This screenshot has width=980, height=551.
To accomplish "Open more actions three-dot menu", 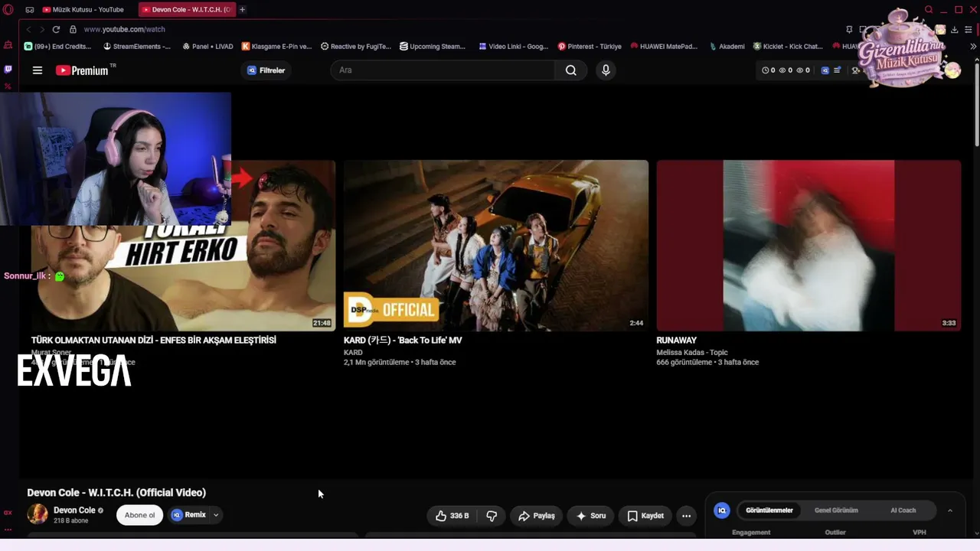I will point(686,516).
